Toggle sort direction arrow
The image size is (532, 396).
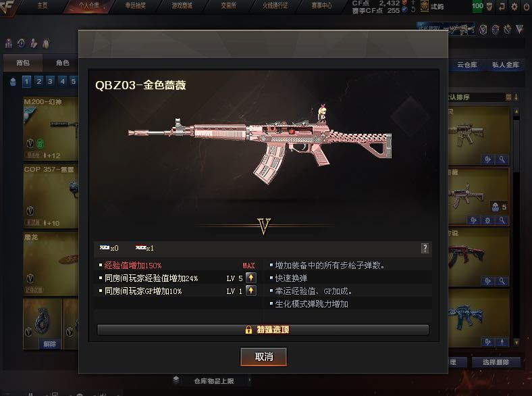(x=516, y=97)
